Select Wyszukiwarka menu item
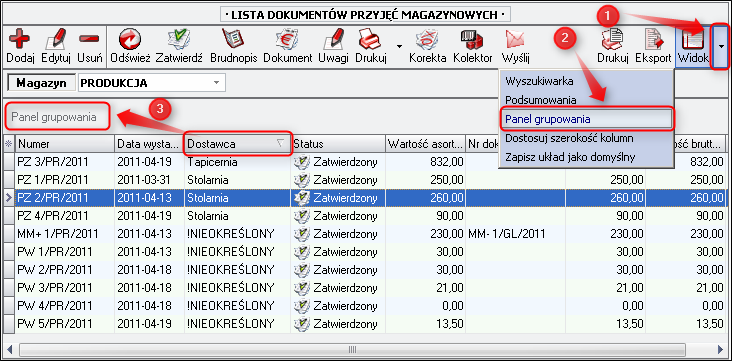This screenshot has width=732, height=361. (539, 81)
